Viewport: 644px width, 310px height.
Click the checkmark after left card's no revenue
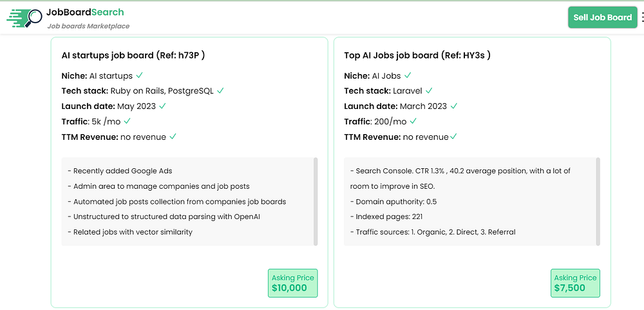tap(173, 137)
